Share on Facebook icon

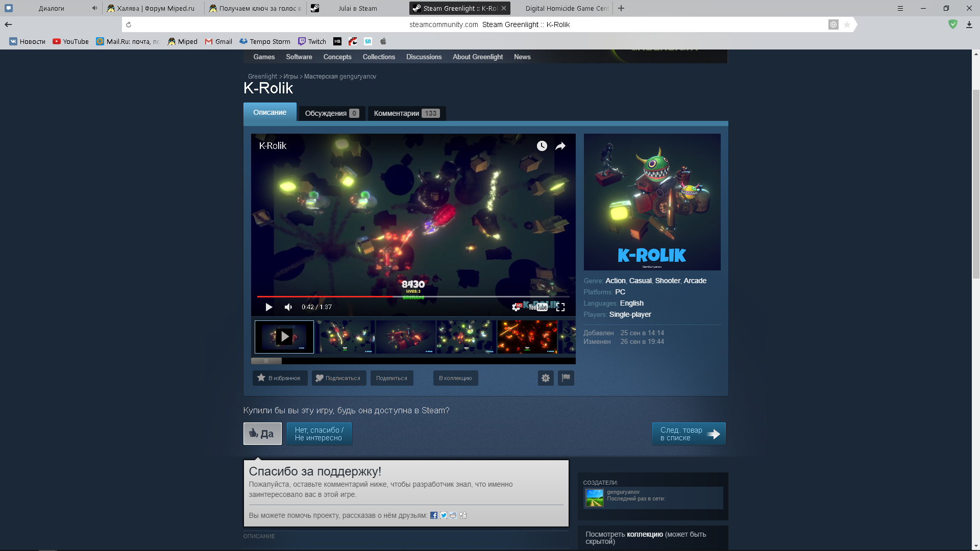(434, 515)
